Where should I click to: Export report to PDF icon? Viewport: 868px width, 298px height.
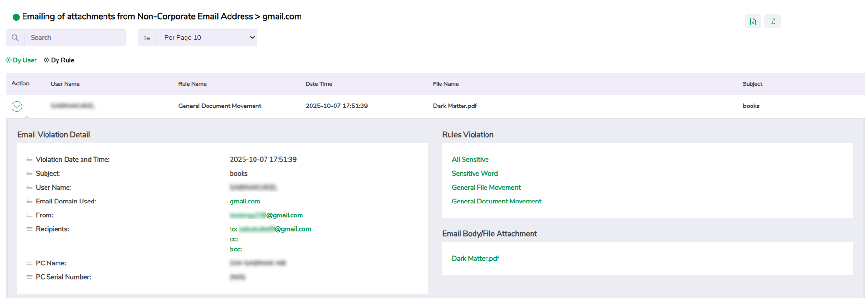tap(772, 22)
